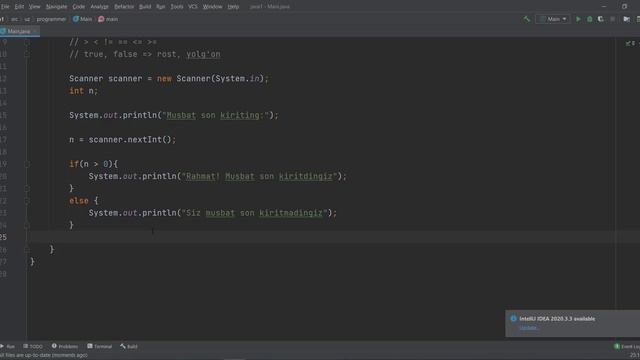The width and height of the screenshot is (640, 360).
Task: Open the View menu
Action: [35, 7]
